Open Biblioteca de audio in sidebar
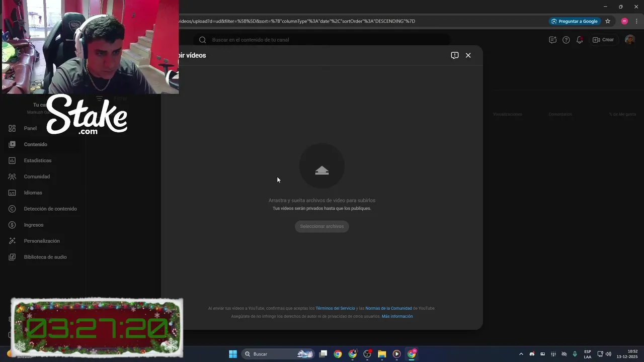The width and height of the screenshot is (644, 362). (x=45, y=257)
